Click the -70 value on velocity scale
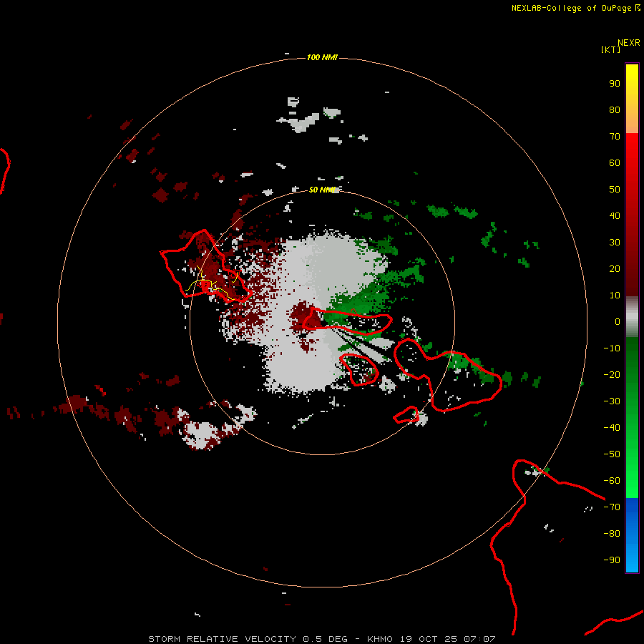The height and width of the screenshot is (644, 644). click(612, 507)
